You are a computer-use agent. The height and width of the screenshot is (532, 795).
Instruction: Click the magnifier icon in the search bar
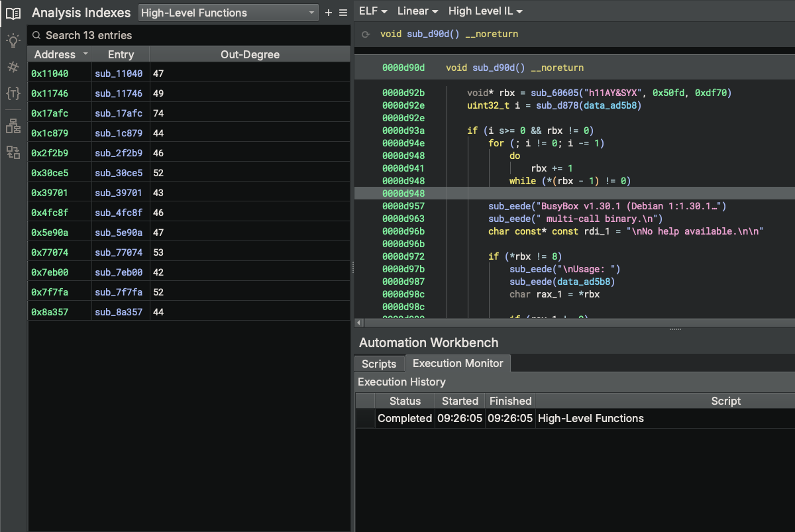pyautogui.click(x=35, y=35)
